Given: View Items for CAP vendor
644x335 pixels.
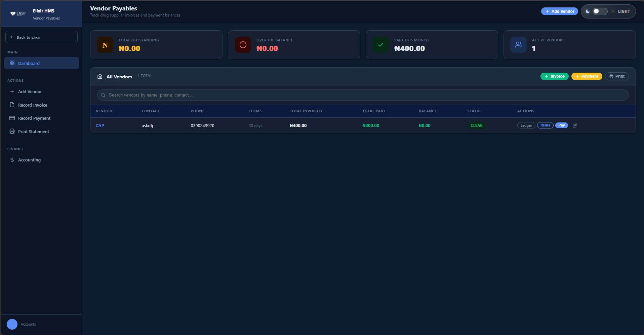Looking at the screenshot, I should (x=545, y=125).
